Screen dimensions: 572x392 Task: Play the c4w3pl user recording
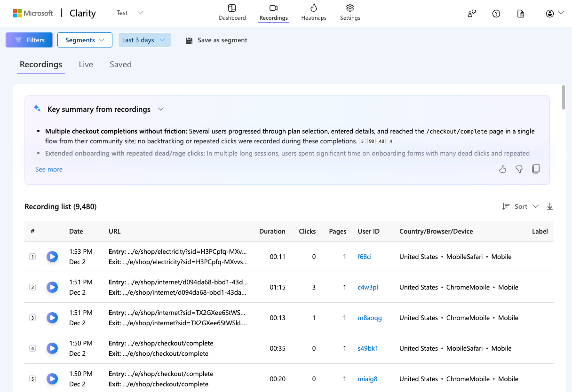click(x=52, y=287)
